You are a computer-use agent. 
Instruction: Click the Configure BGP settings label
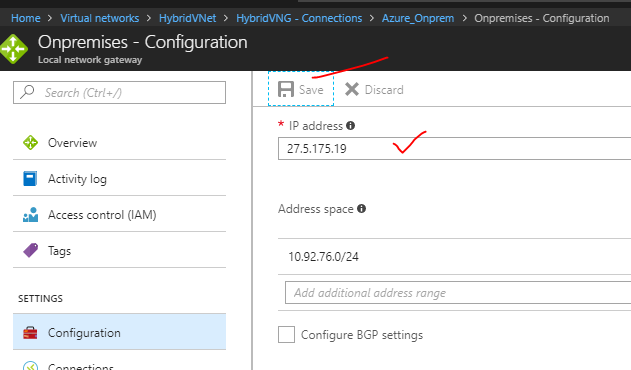coord(362,335)
